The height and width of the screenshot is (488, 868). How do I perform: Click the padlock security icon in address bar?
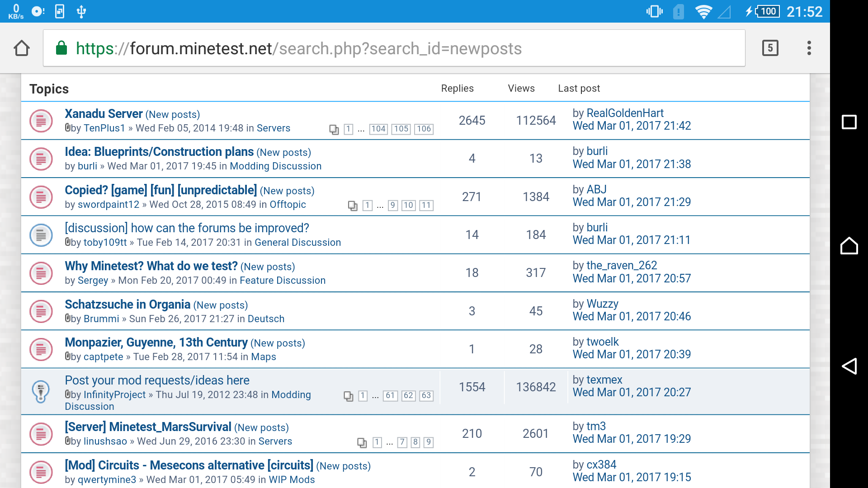(61, 48)
